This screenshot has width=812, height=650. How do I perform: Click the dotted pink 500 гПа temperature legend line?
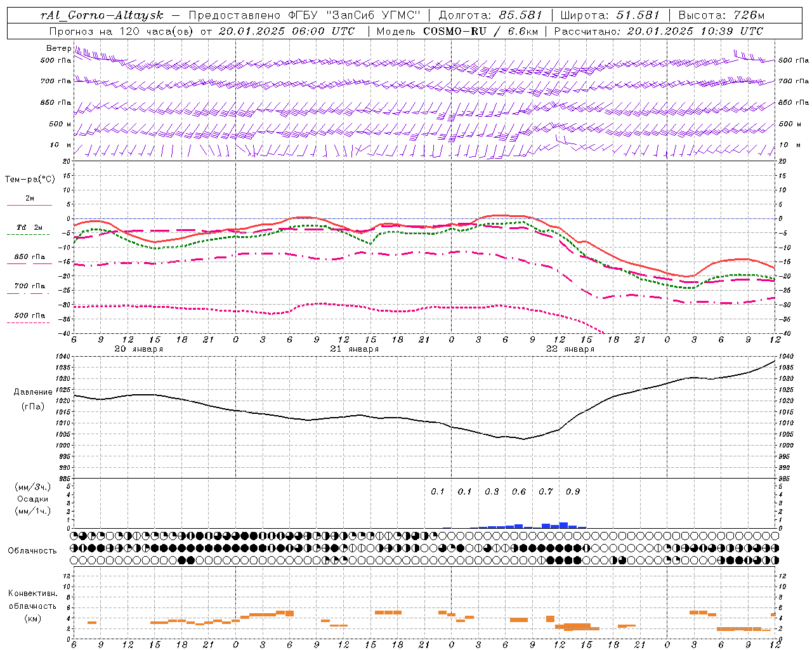pyautogui.click(x=29, y=322)
